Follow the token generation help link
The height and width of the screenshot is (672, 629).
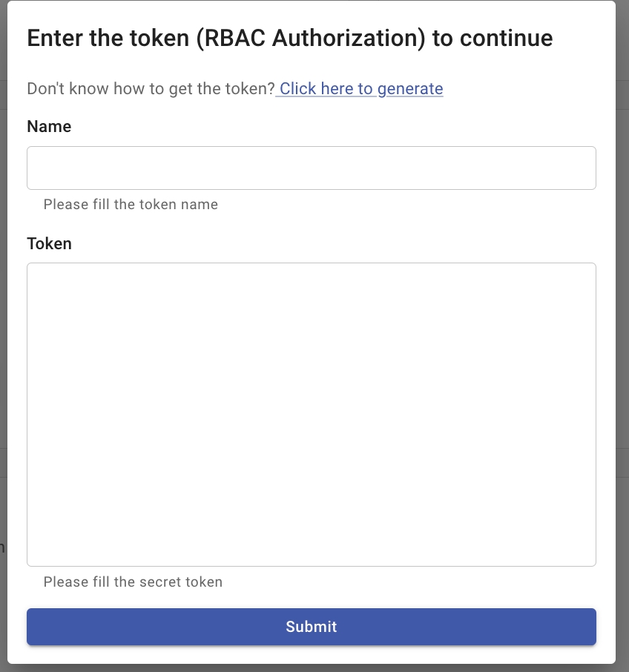(x=360, y=89)
